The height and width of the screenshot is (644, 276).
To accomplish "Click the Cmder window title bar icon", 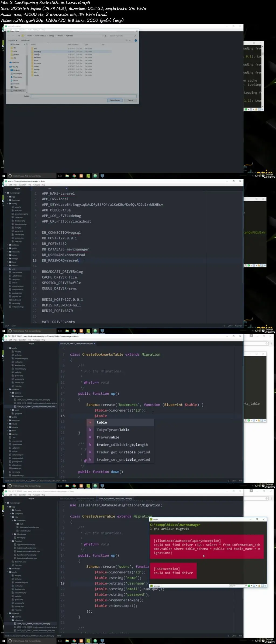I will click(x=151, y=519).
